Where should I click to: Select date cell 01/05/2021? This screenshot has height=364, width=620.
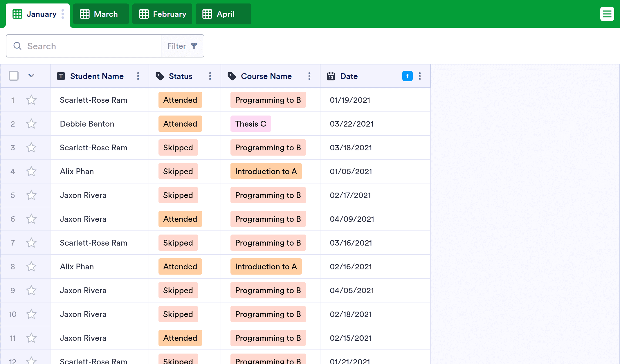tap(375, 171)
